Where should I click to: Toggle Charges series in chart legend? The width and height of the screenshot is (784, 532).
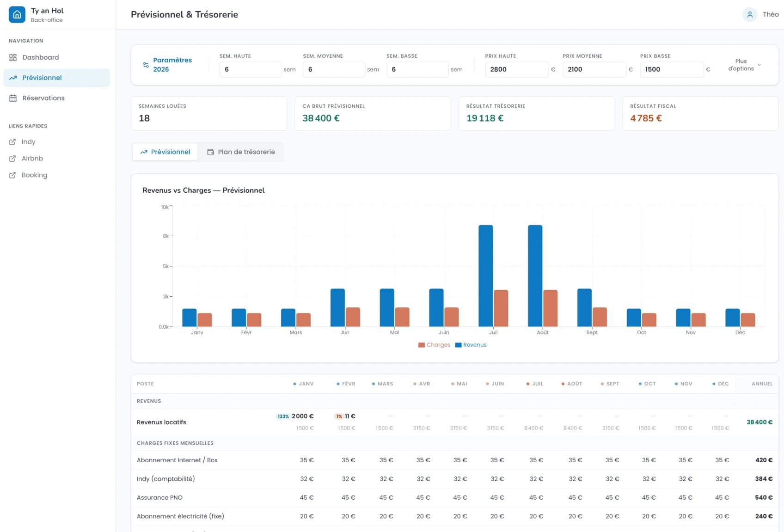coord(434,345)
